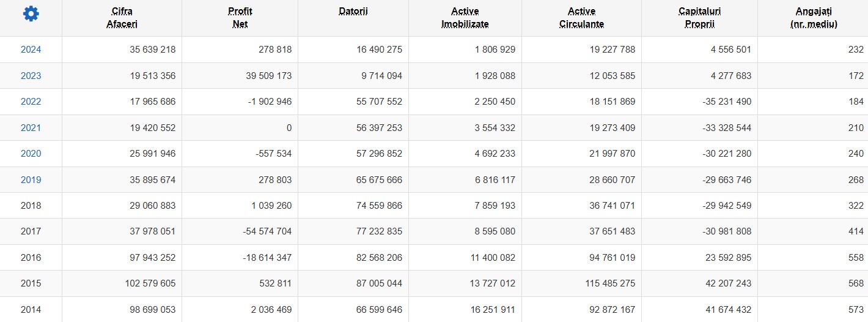
Task: Click the Angajați (nr. mediu) header
Action: click(x=814, y=18)
